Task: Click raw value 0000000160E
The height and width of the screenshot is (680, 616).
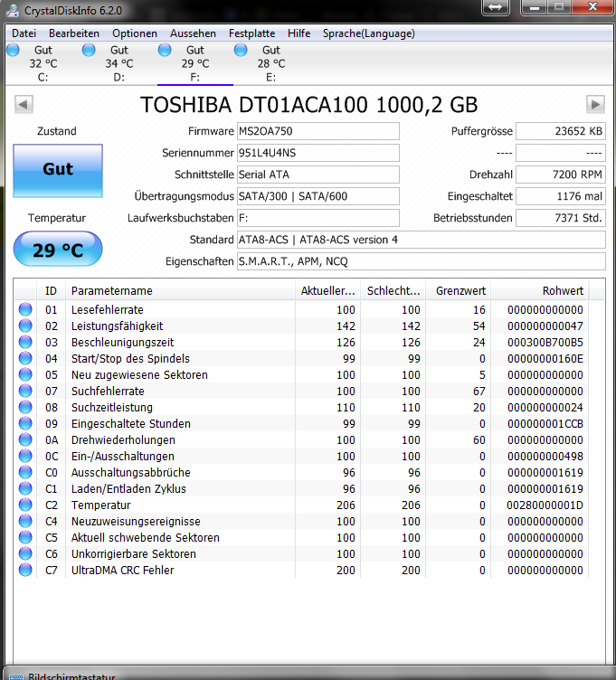Action: 545,358
